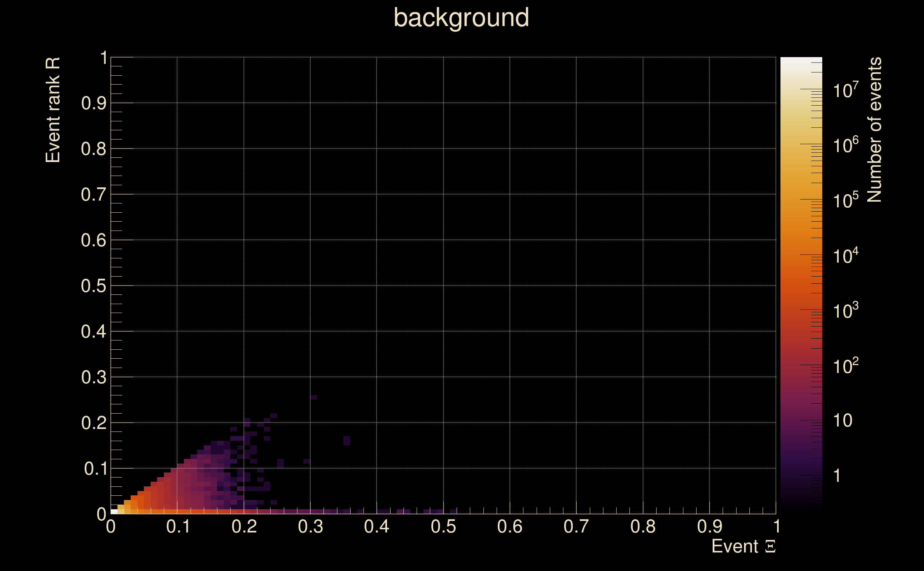The width and height of the screenshot is (924, 571).
Task: Click the white top of the color scale
Action: (x=801, y=61)
